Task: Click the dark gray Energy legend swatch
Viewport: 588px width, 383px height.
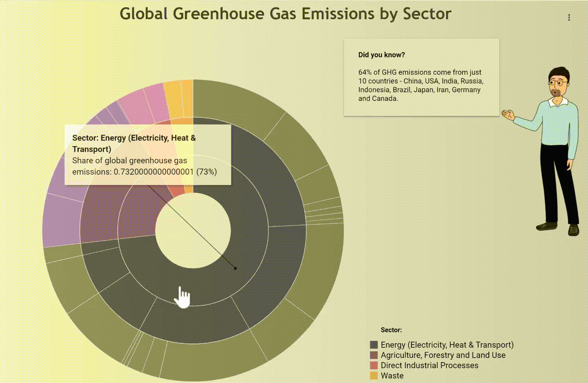Action: pyautogui.click(x=374, y=345)
